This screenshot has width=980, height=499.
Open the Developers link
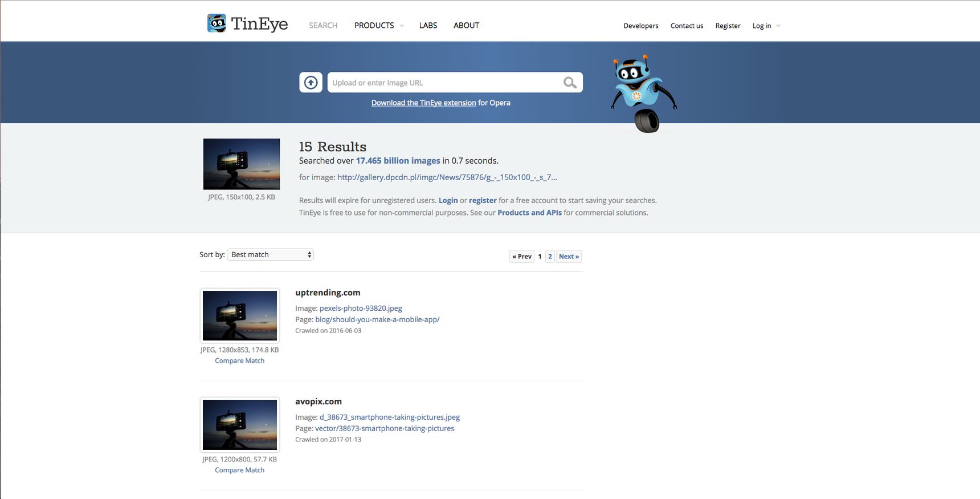coord(641,26)
